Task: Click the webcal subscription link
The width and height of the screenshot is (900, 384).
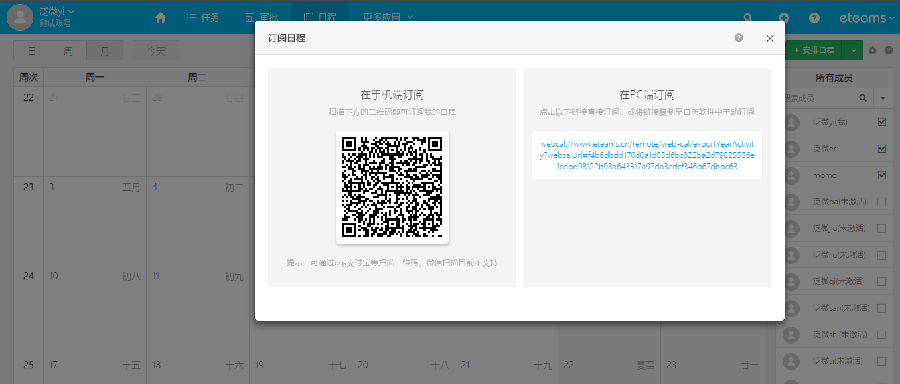Action: [x=647, y=155]
